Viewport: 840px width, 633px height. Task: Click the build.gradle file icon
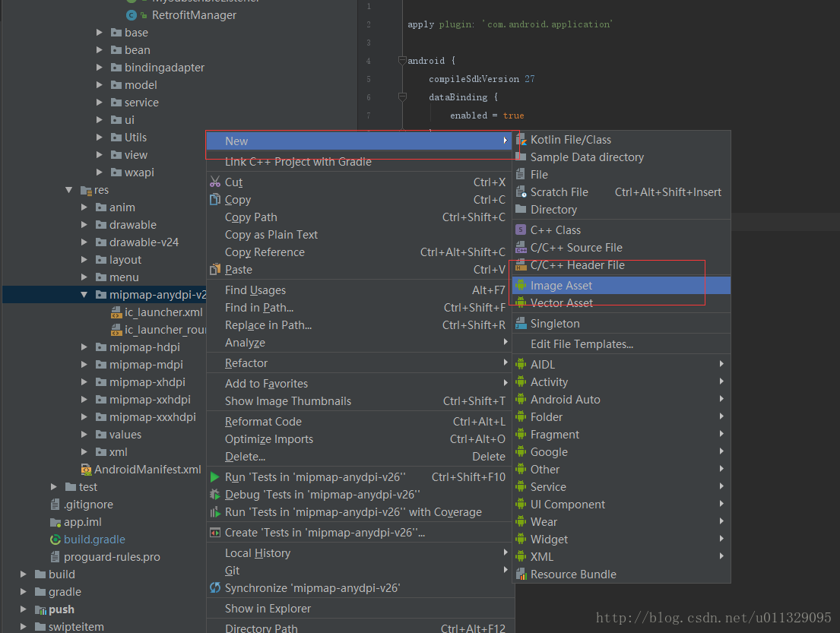pyautogui.click(x=55, y=540)
